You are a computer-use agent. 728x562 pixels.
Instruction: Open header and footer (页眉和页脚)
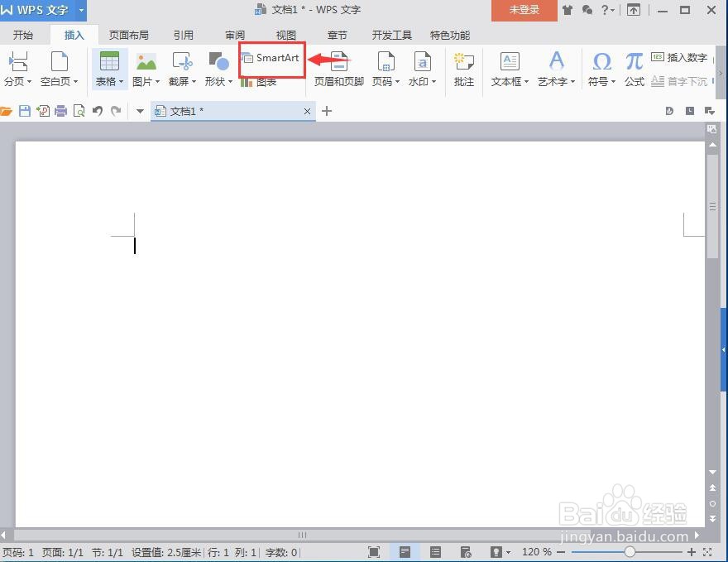[x=339, y=69]
